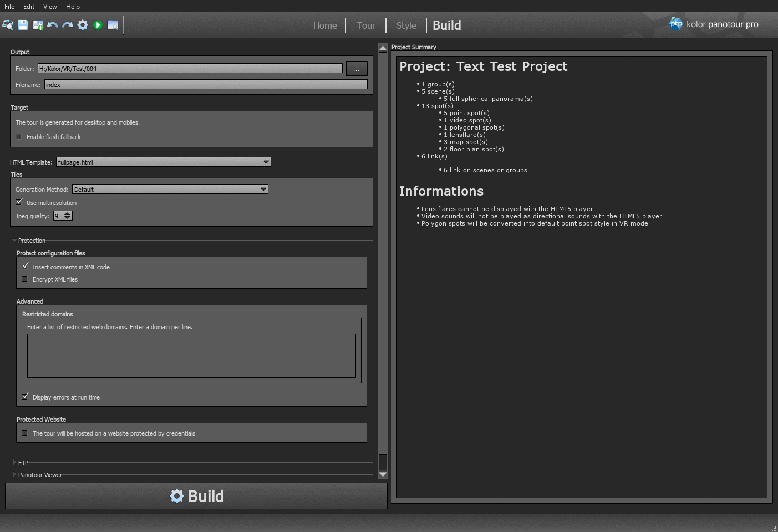Switch to the Tour tab
This screenshot has height=532, width=778.
365,25
